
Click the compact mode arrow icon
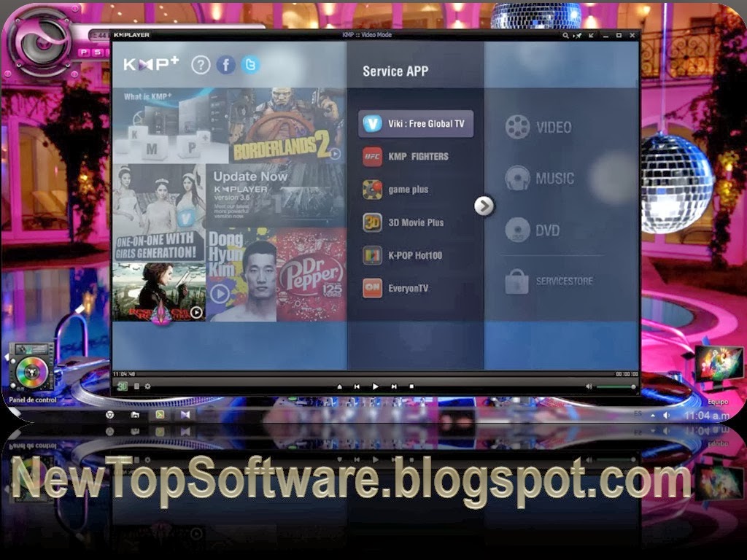(591, 35)
